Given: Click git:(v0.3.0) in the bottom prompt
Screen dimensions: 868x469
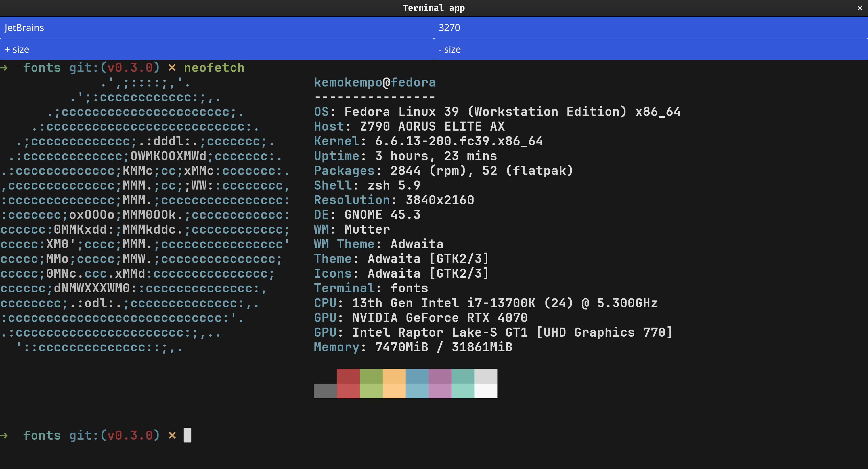Looking at the screenshot, I should point(115,435).
